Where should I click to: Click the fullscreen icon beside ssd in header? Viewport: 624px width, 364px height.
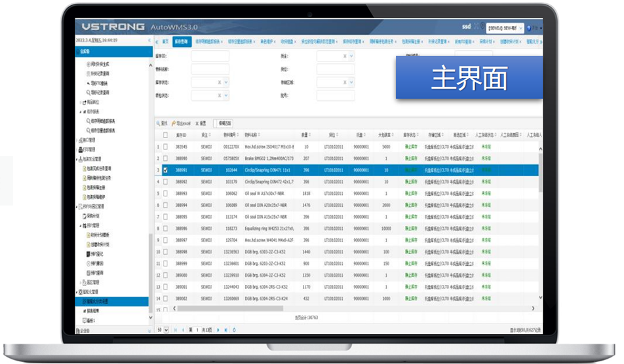click(x=476, y=27)
